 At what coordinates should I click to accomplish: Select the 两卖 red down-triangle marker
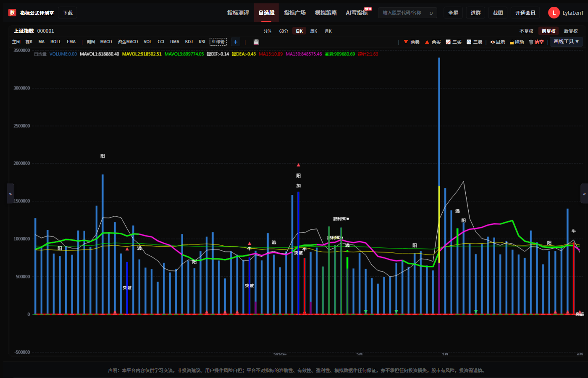[412, 42]
